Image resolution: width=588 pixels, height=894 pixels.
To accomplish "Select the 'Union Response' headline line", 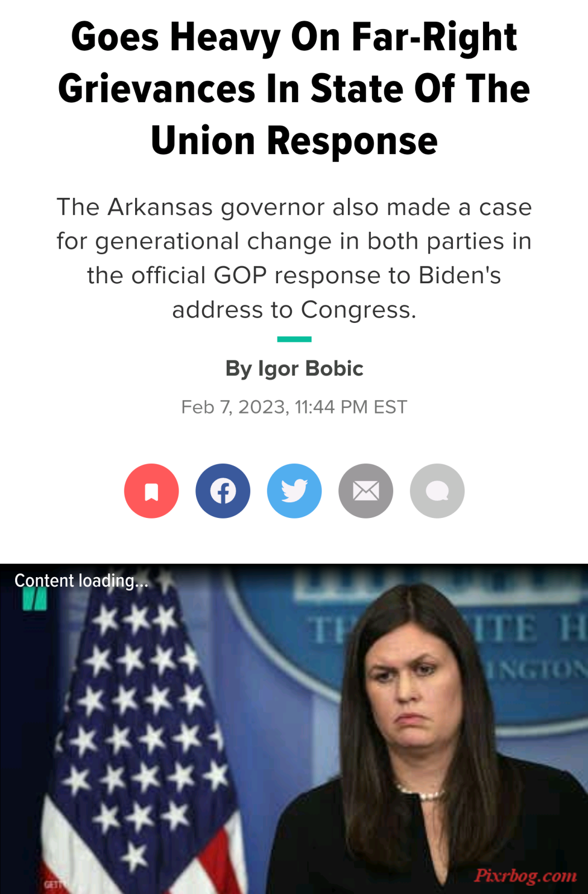I will [294, 140].
